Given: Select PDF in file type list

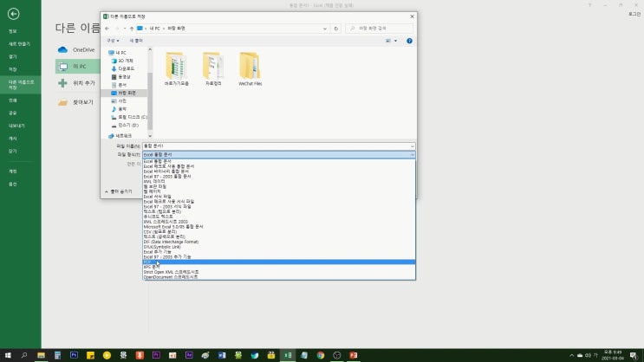Looking at the screenshot, I should [x=279, y=262].
